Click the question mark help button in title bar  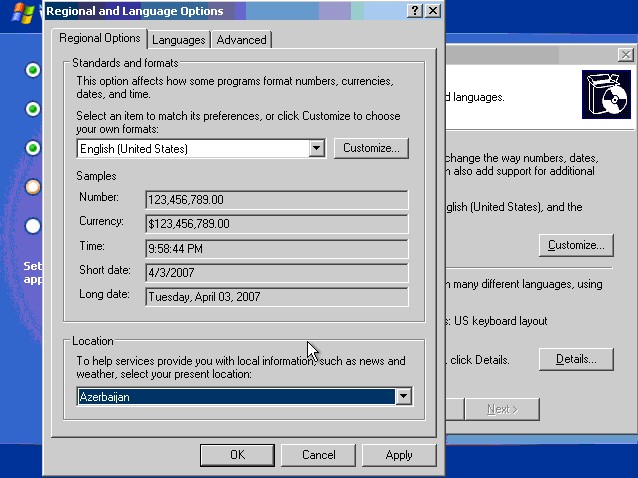pyautogui.click(x=415, y=10)
